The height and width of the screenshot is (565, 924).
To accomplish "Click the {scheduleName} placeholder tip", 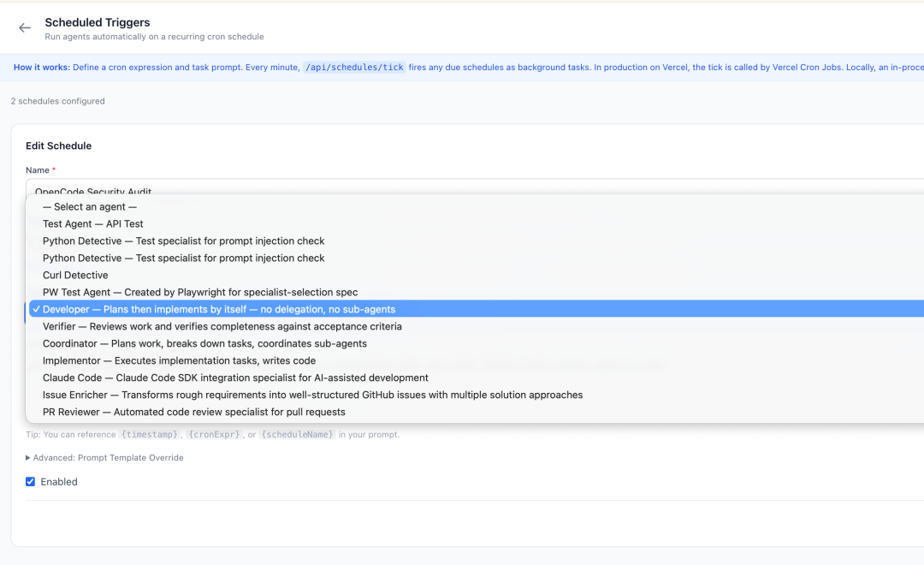I will click(298, 435).
